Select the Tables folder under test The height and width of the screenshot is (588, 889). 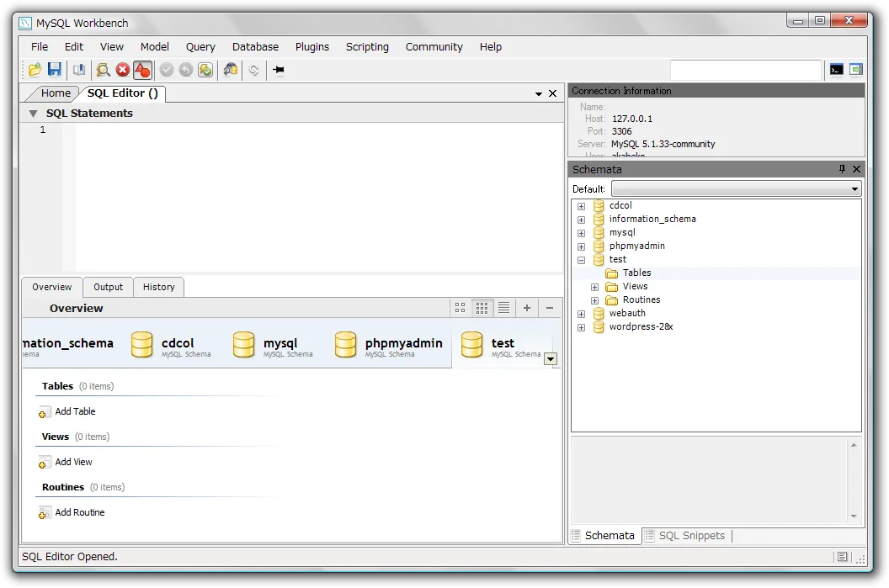pos(636,273)
